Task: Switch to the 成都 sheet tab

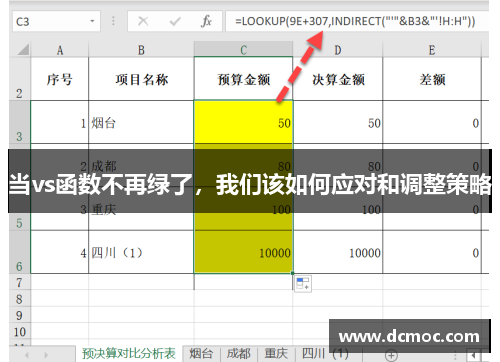Action: pyautogui.click(x=238, y=354)
